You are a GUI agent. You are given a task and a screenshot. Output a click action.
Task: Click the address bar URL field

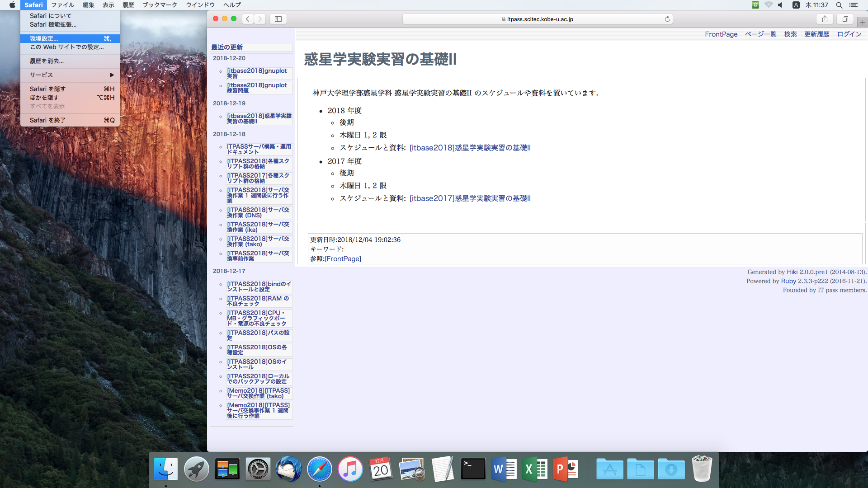click(537, 19)
